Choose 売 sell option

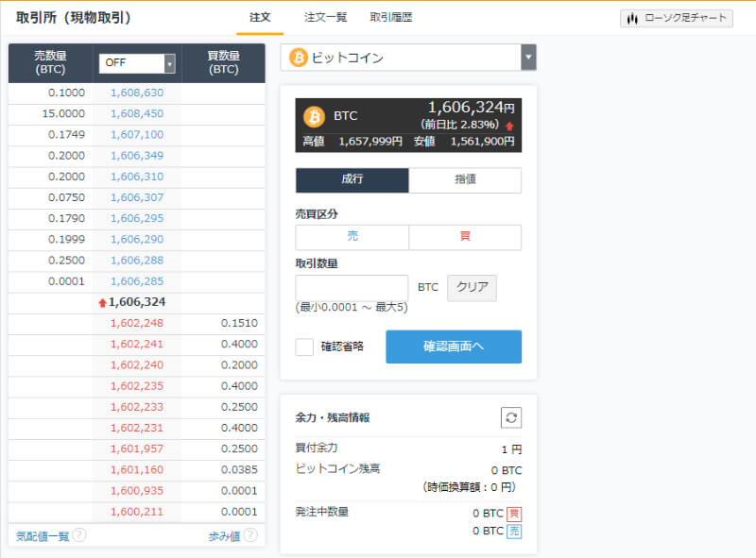pyautogui.click(x=352, y=237)
